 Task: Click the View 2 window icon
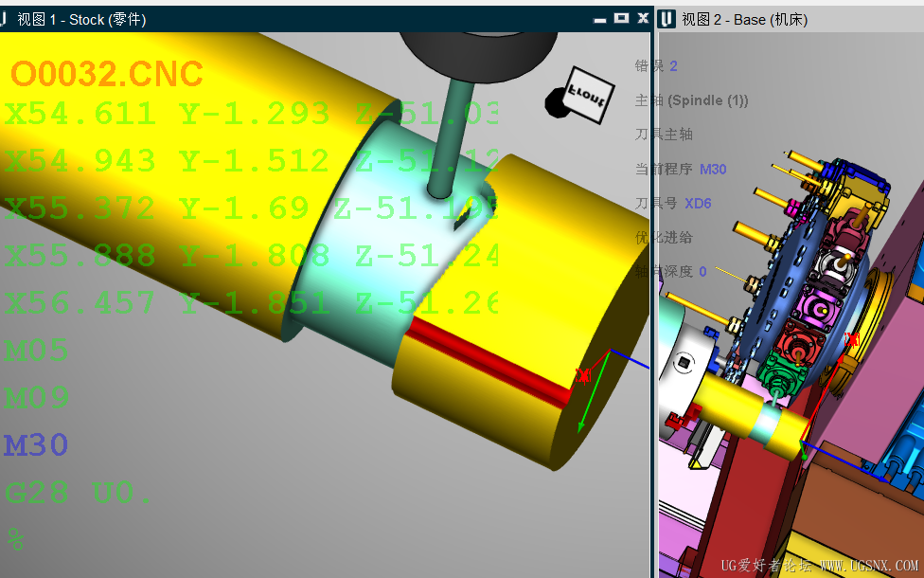[666, 19]
